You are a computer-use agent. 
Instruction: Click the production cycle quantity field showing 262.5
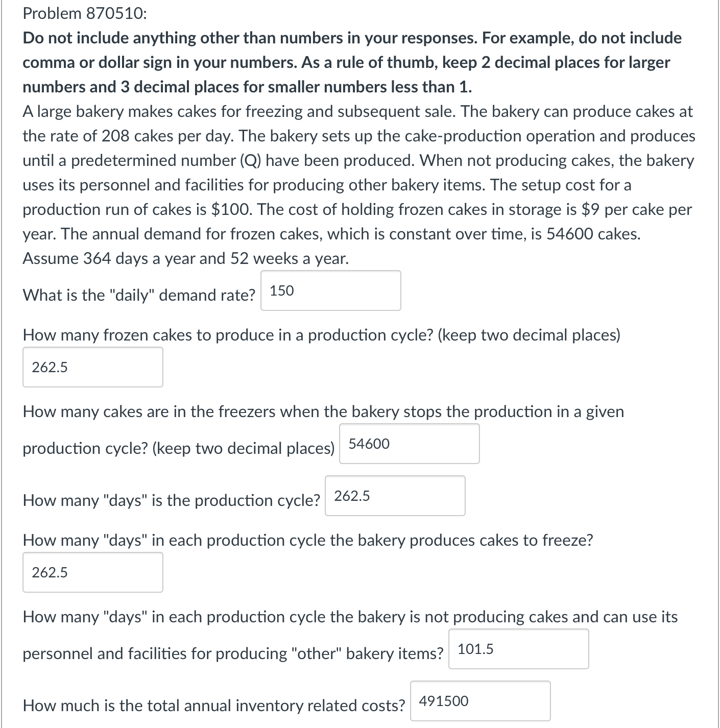[x=92, y=367]
